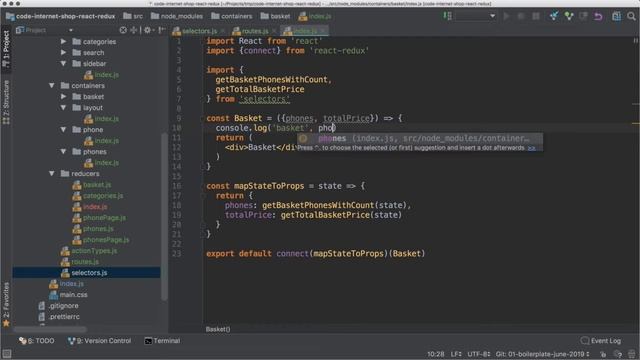Click the VCS Commit icon
This screenshot has height=360, width=640.
coord(569,16)
